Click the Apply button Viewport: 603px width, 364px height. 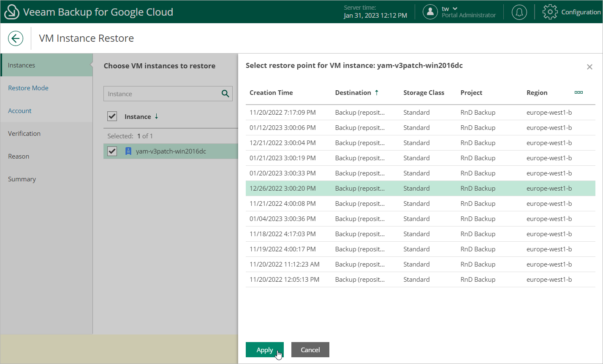point(265,350)
